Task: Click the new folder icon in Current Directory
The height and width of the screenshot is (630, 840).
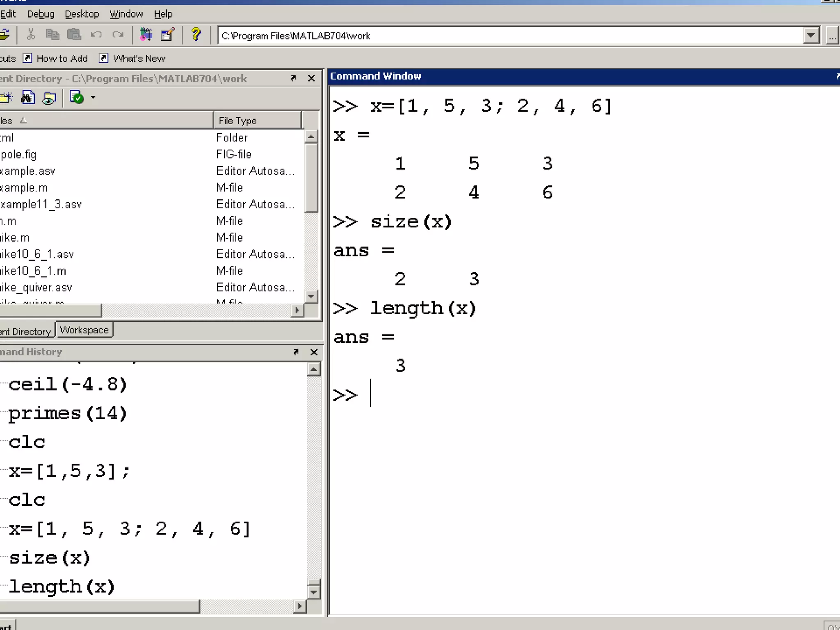Action: [x=6, y=98]
